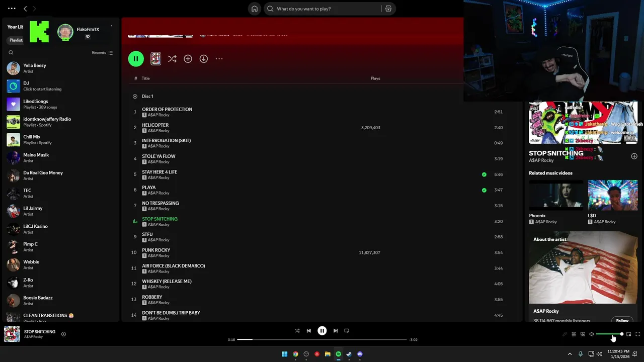Skip to previous track
This screenshot has height=362, width=644.
tap(309, 331)
